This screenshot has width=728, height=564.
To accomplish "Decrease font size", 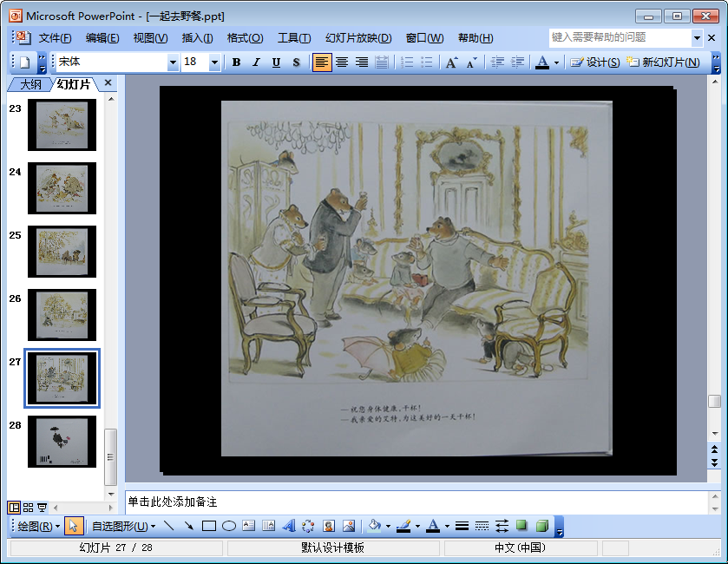I will pos(472,62).
